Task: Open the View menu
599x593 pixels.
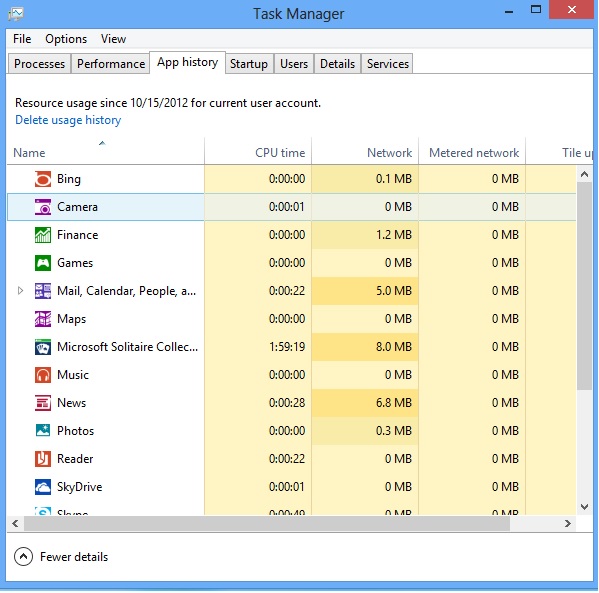Action: [x=113, y=39]
